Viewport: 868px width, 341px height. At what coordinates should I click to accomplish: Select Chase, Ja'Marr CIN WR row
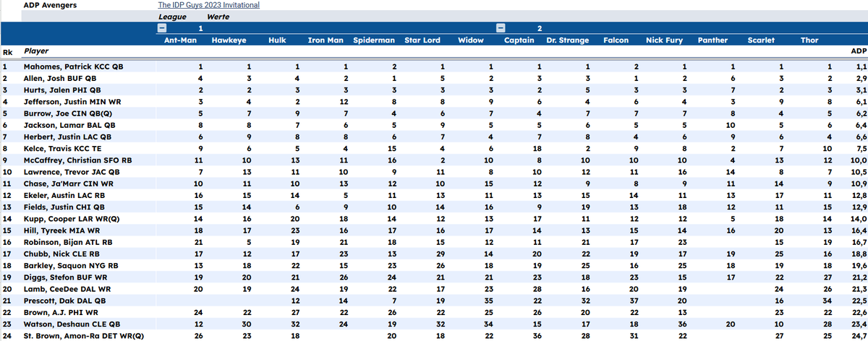coord(434,185)
